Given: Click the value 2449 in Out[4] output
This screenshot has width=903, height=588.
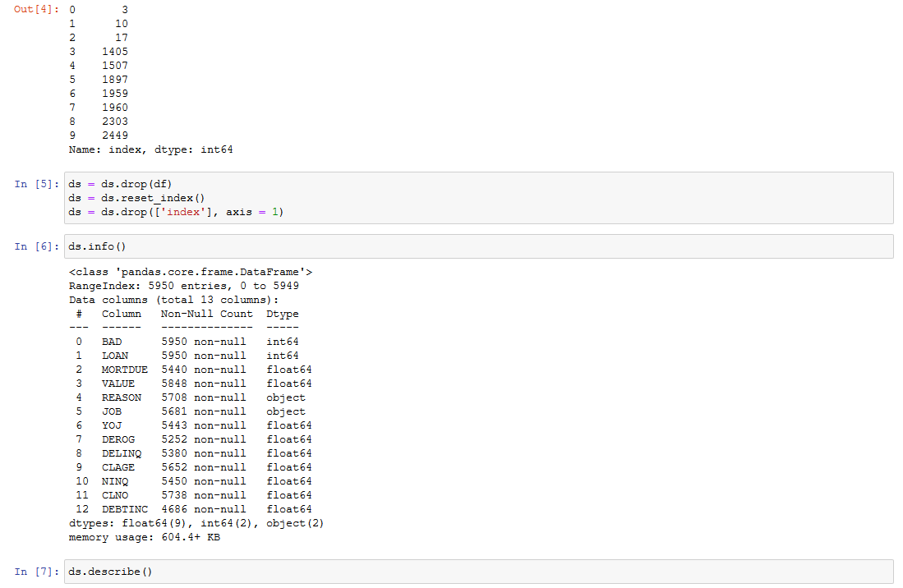Looking at the screenshot, I should click(115, 135).
